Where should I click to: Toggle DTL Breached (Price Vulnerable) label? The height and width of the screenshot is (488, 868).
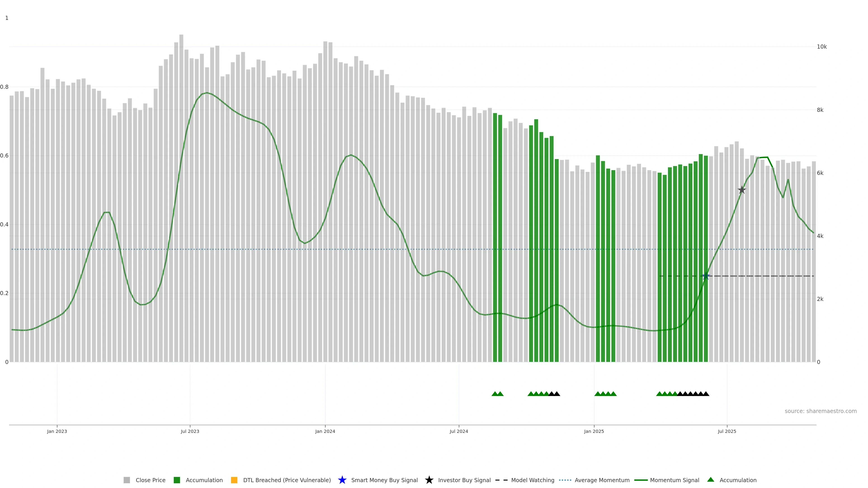coord(287,480)
